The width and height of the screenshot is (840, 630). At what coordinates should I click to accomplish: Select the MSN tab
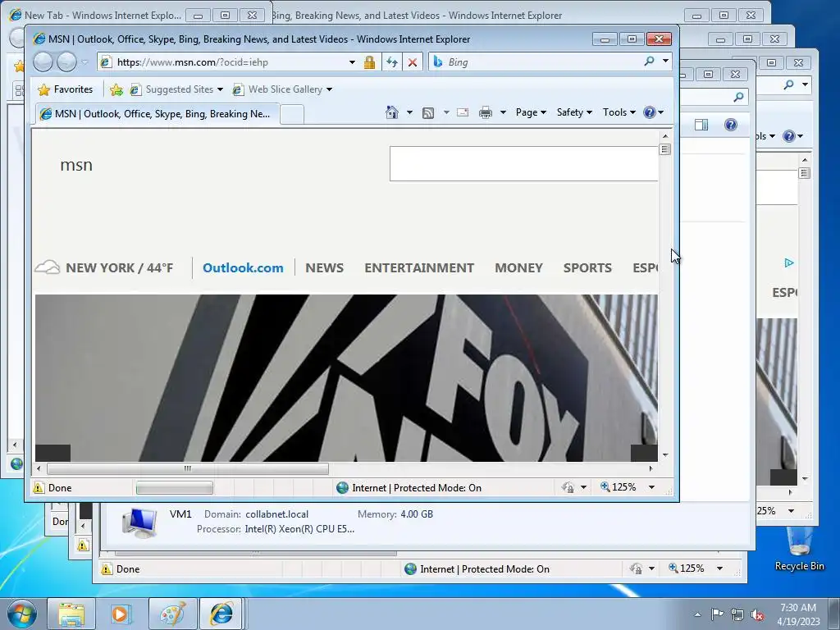coord(157,114)
